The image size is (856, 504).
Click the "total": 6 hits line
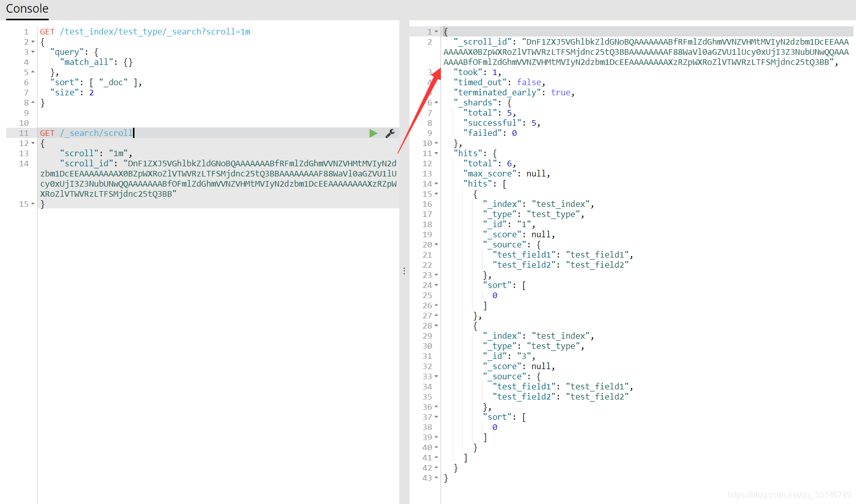pos(490,164)
